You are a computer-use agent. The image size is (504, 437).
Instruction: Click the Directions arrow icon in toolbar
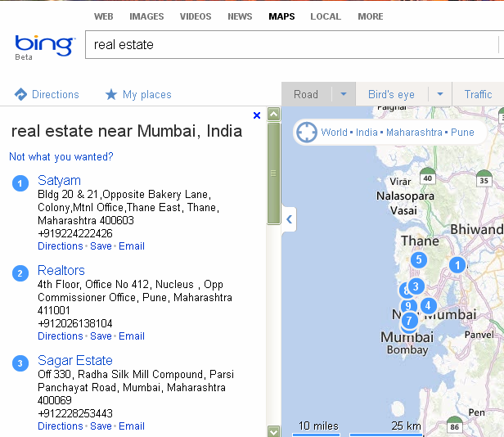pyautogui.click(x=21, y=94)
